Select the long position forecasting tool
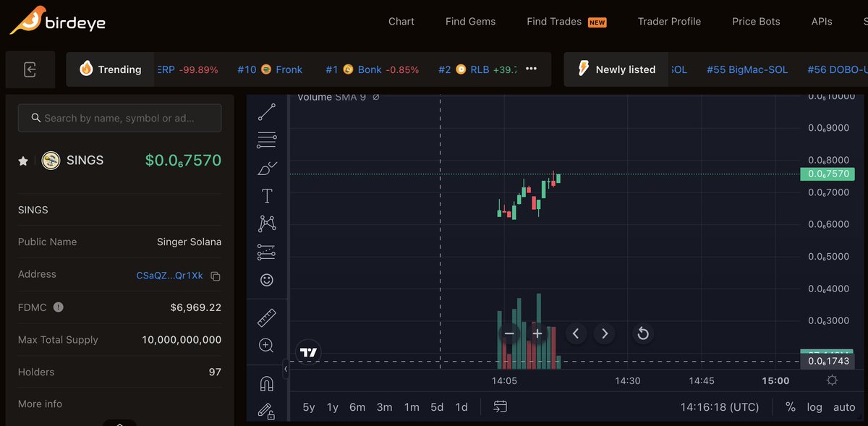 click(x=267, y=252)
